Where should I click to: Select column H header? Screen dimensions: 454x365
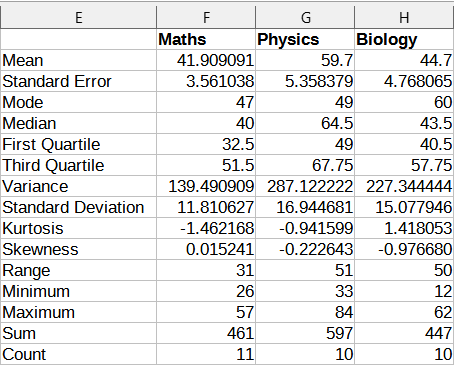pos(404,17)
